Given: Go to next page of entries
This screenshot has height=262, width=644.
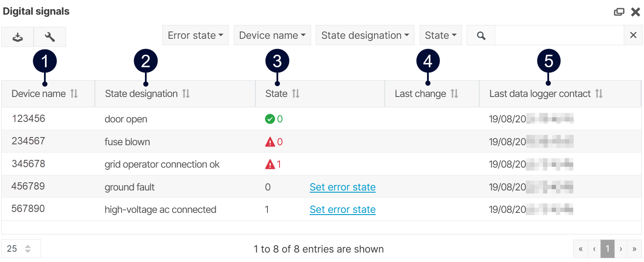Looking at the screenshot, I should 621,249.
